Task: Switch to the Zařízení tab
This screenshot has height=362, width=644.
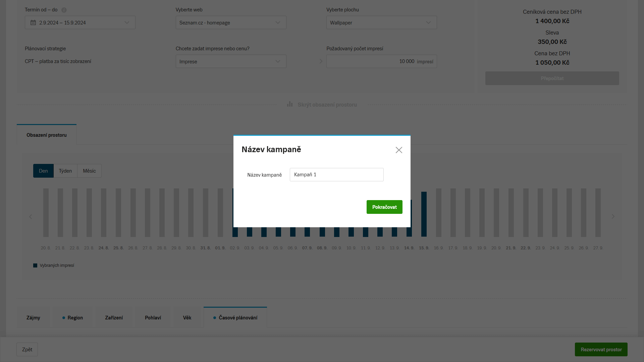Action: (x=114, y=318)
